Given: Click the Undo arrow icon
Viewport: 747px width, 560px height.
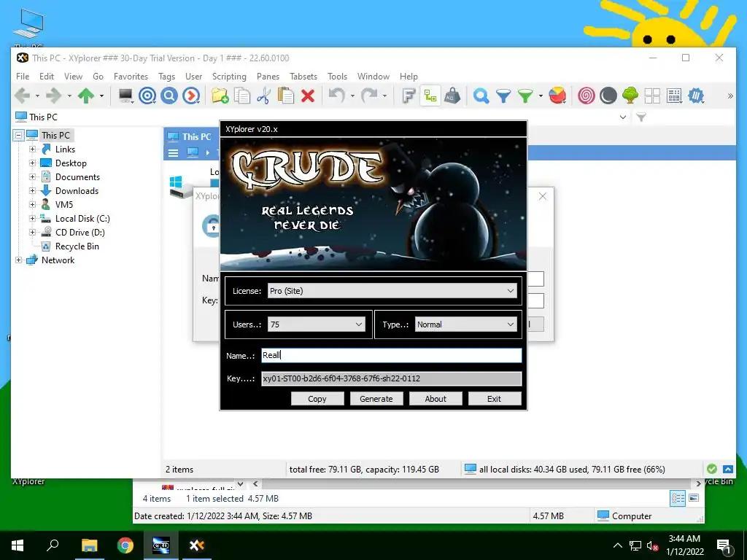Looking at the screenshot, I should (x=337, y=96).
